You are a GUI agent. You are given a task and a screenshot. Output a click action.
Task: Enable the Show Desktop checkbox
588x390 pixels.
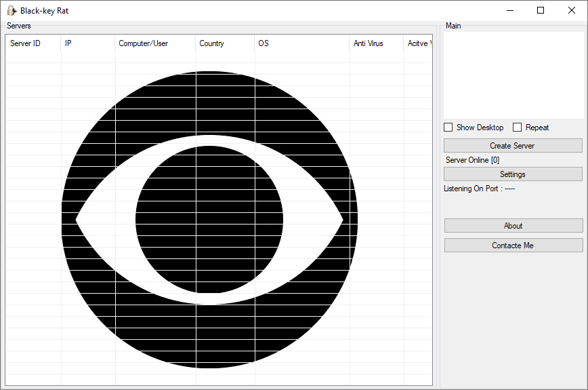pyautogui.click(x=448, y=128)
